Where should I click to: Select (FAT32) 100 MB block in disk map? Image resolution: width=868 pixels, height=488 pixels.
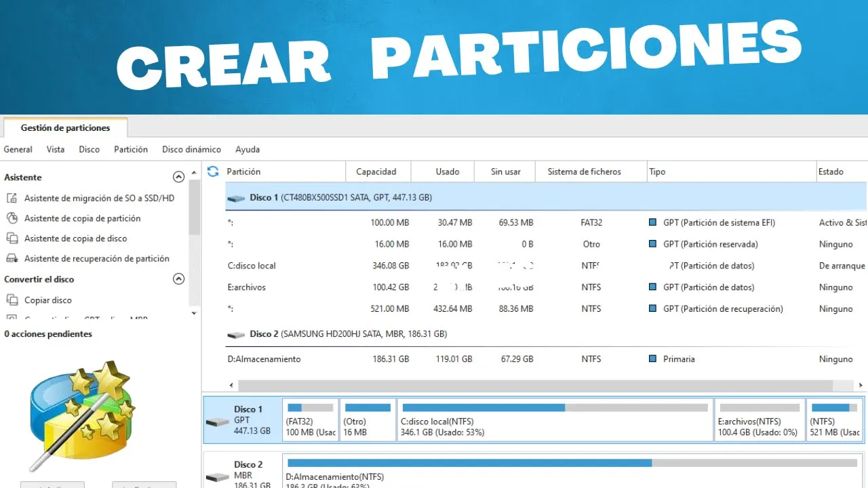(311, 420)
